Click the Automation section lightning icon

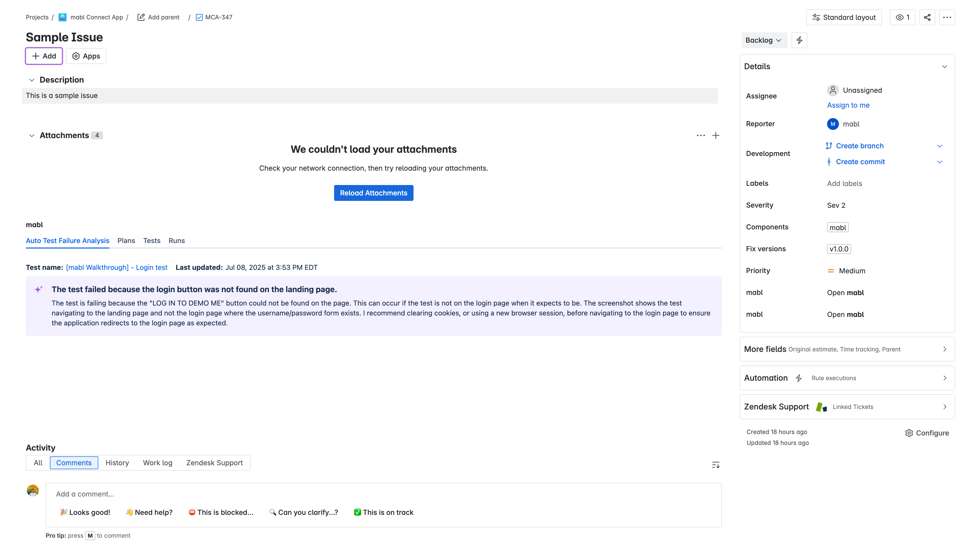pos(799,378)
